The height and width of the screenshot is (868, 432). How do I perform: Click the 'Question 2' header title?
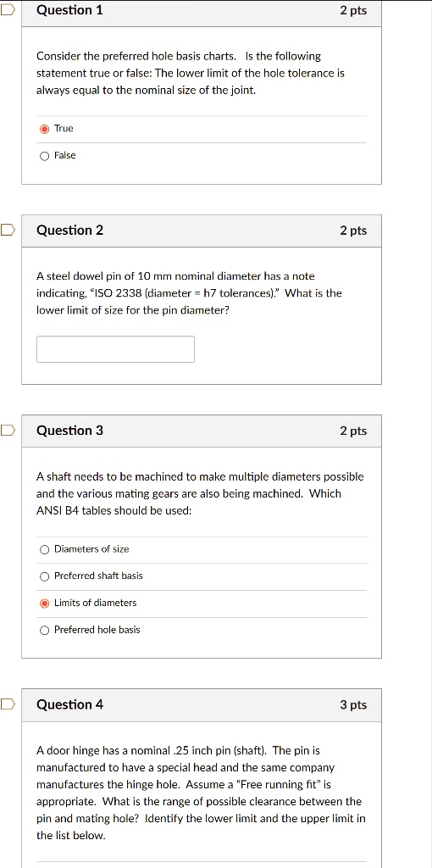coord(69,231)
